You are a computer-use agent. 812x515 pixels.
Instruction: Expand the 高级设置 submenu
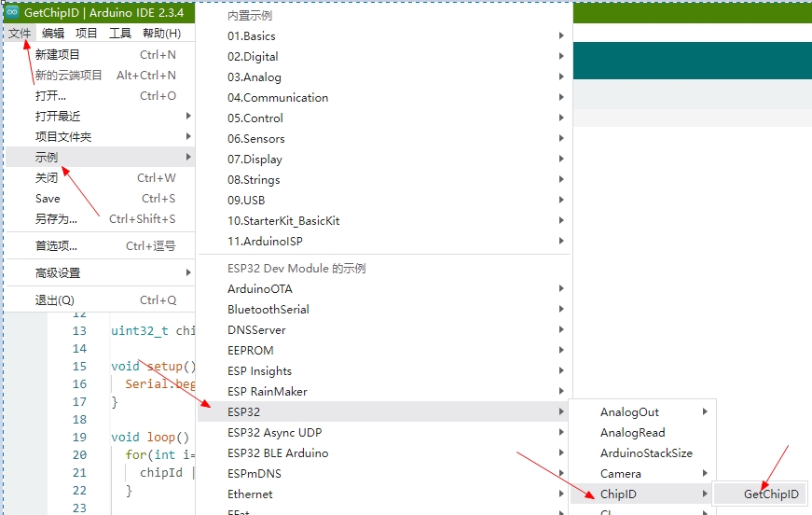pos(100,272)
